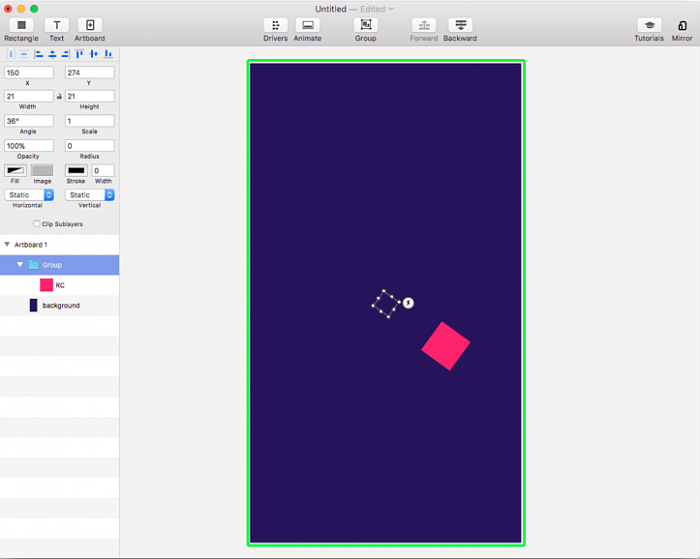Enable the Clip Sublayers checkbox

tap(37, 224)
